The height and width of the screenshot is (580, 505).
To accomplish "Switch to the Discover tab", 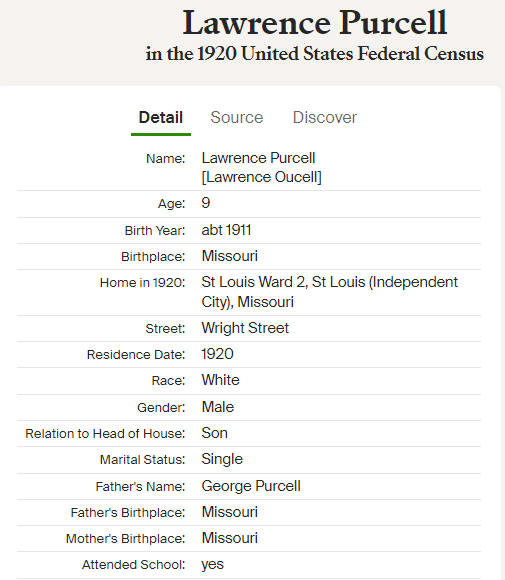I will pyautogui.click(x=324, y=117).
